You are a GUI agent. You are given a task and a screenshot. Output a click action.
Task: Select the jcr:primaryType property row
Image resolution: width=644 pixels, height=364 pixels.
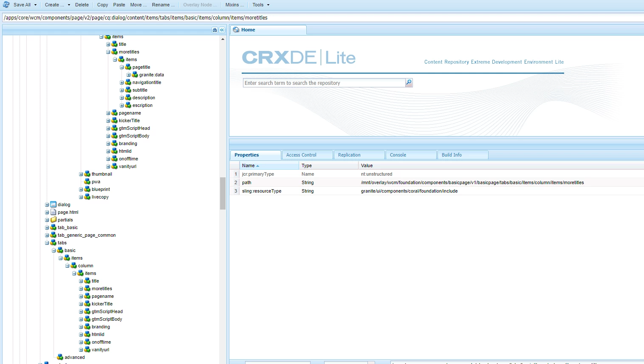tap(437, 174)
